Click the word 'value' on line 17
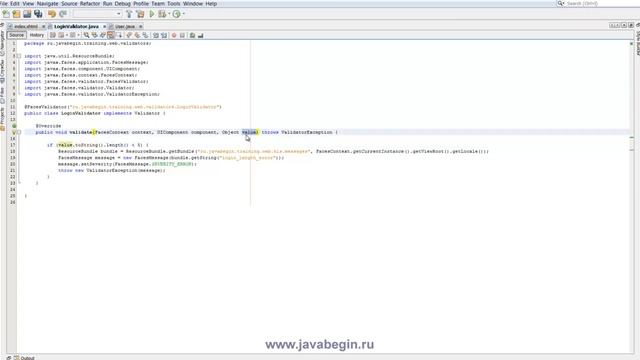Viewport: 640px width, 360px height. click(65, 145)
